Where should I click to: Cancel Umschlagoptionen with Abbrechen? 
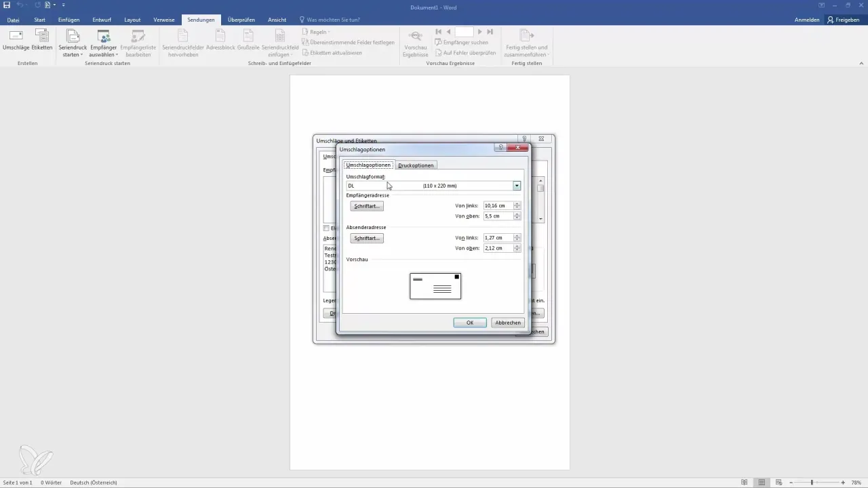(x=508, y=323)
